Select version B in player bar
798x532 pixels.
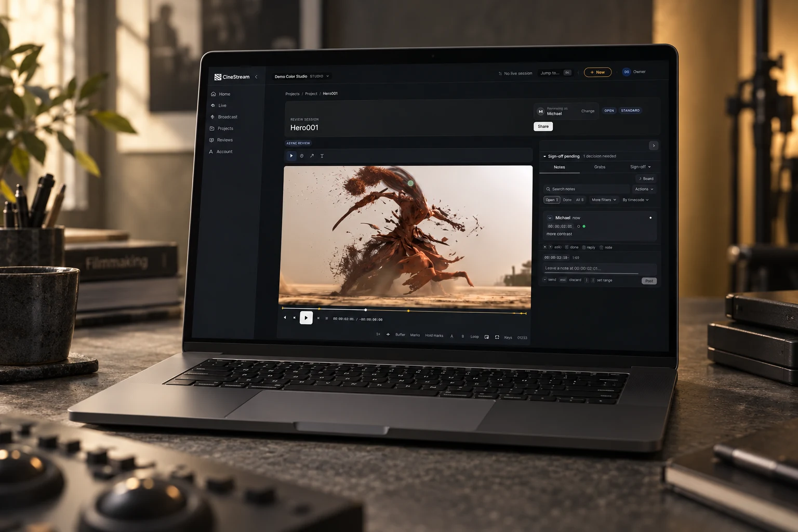463,336
